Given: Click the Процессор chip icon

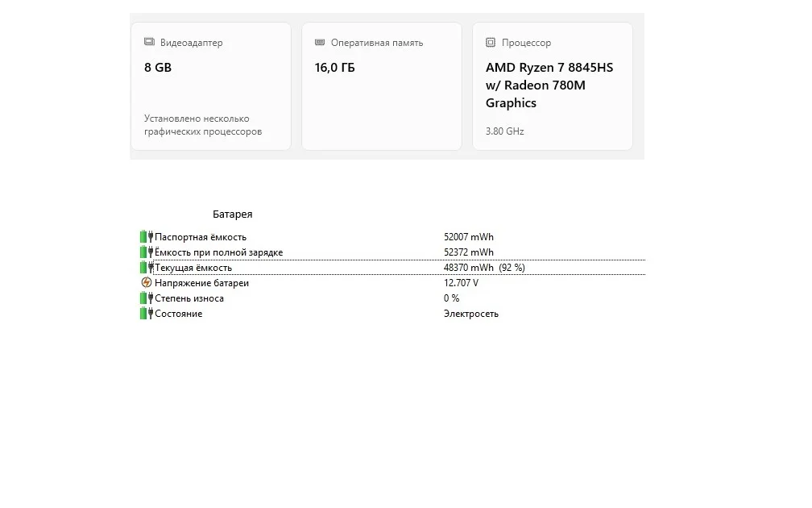Looking at the screenshot, I should [491, 42].
